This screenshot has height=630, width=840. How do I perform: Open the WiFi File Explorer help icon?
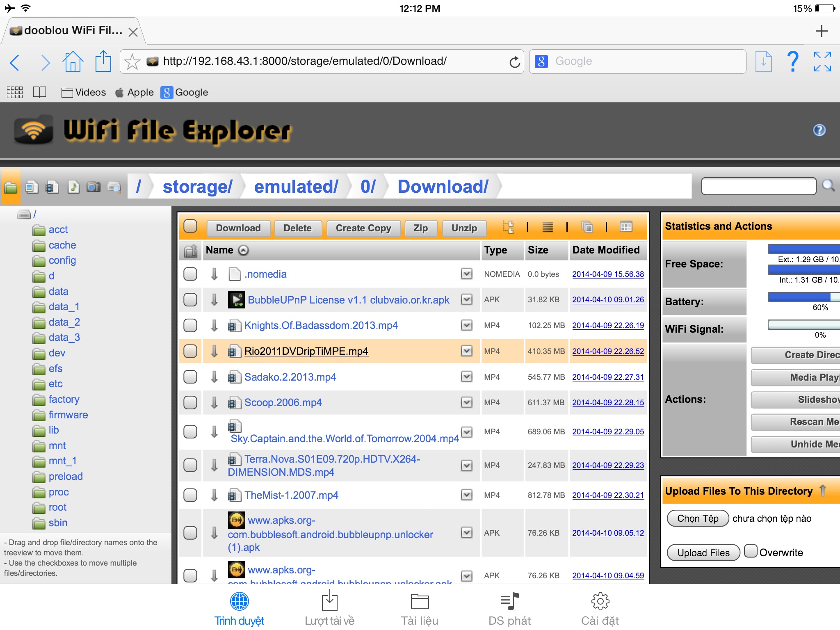(x=819, y=130)
